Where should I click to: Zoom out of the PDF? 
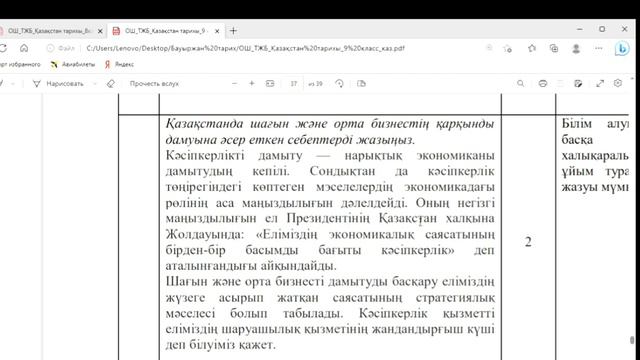pos(234,84)
